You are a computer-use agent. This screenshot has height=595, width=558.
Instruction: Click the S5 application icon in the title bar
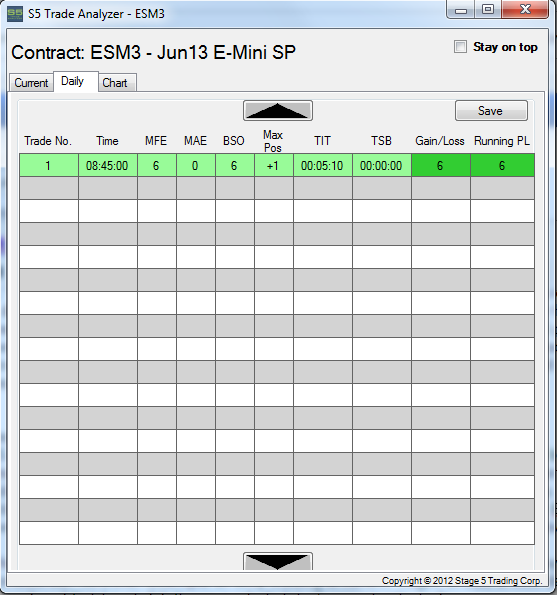click(15, 14)
